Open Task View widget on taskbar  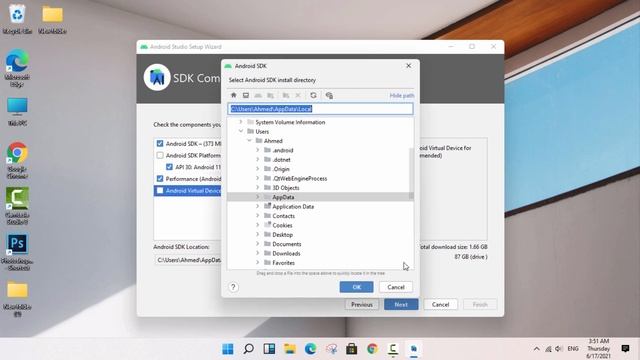(269, 349)
